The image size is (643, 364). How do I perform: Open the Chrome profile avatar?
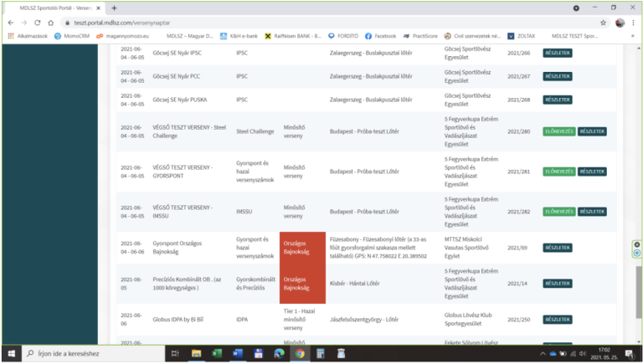pos(620,23)
